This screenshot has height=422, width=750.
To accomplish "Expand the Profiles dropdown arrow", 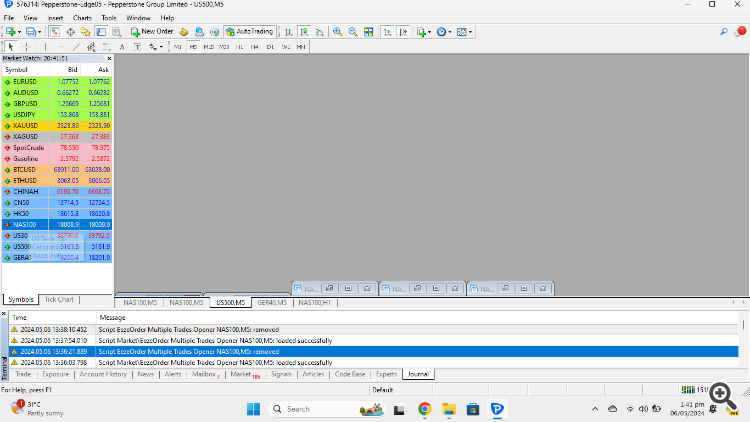I will click(x=40, y=32).
